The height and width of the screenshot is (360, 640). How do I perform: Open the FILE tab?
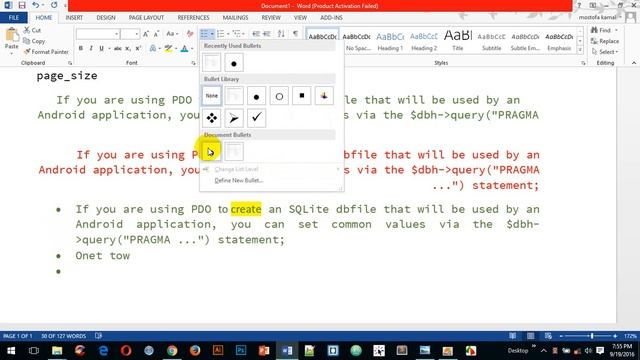(x=13, y=18)
